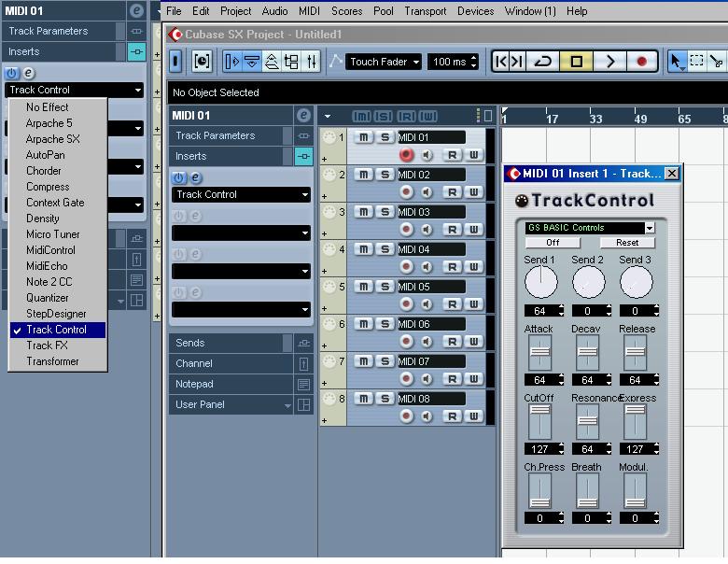Click the CutOff fader in TrackControl

540,421
